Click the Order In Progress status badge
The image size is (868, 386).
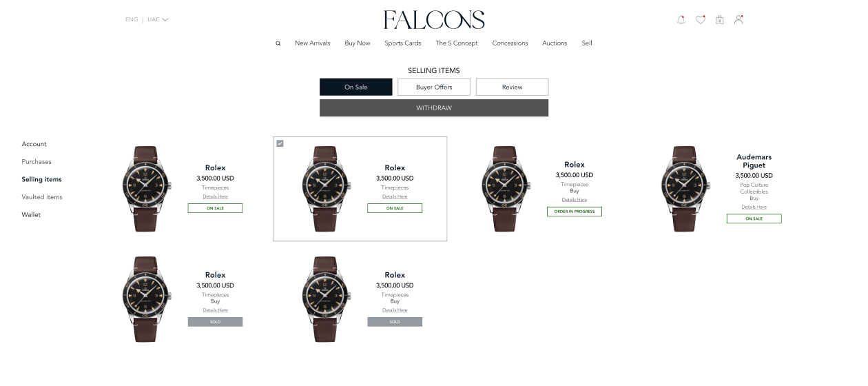pos(575,212)
